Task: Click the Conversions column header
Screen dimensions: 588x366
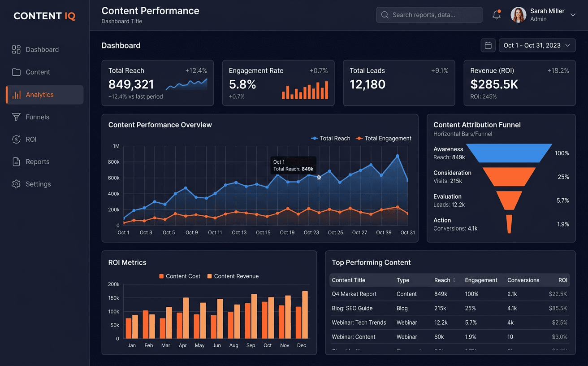Action: pos(523,280)
